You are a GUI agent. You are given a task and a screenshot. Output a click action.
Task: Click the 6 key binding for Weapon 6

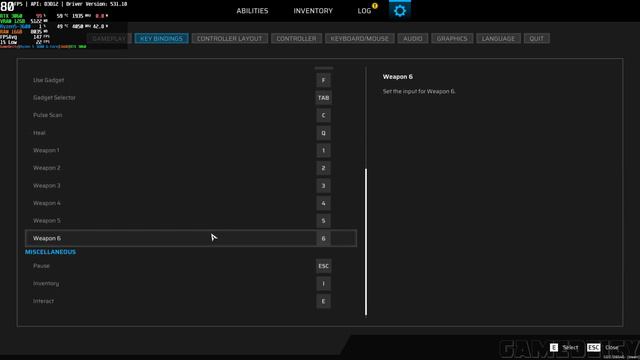pyautogui.click(x=323, y=238)
